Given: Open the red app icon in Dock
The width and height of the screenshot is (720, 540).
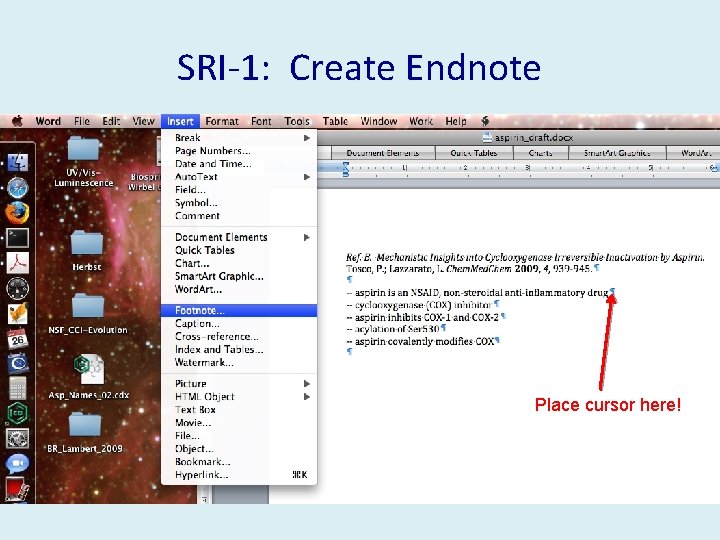Looking at the screenshot, I should [18, 489].
